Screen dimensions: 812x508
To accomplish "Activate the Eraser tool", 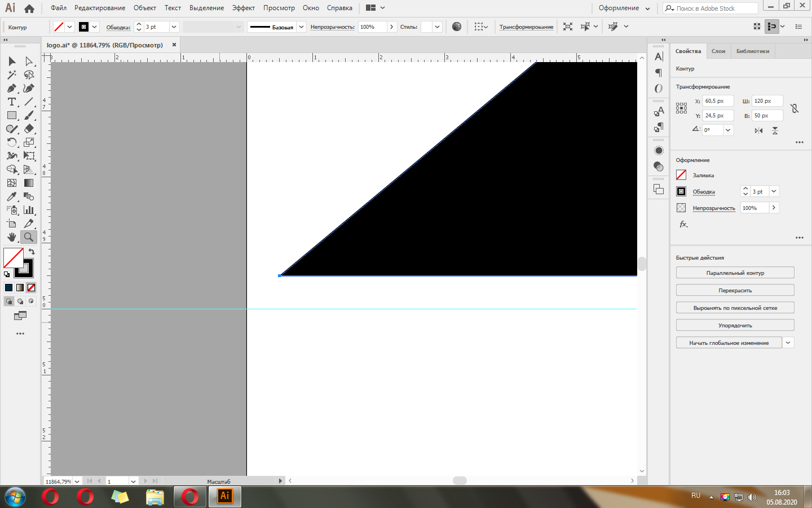I will point(29,129).
